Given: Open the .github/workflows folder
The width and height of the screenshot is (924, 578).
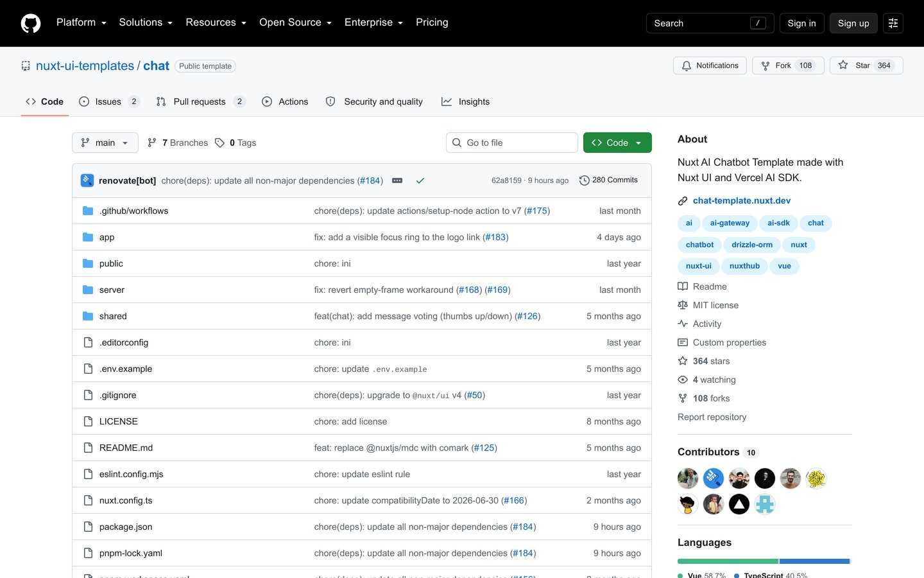Looking at the screenshot, I should [x=133, y=211].
